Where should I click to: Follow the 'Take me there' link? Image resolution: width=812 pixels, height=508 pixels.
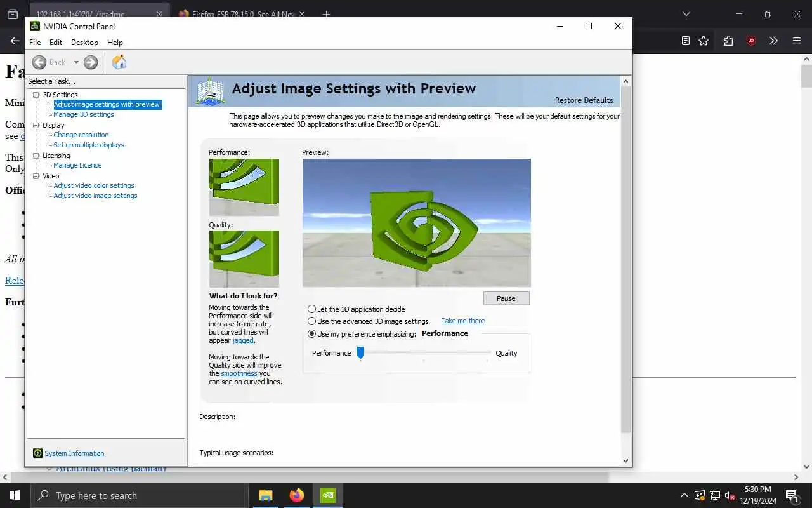463,321
